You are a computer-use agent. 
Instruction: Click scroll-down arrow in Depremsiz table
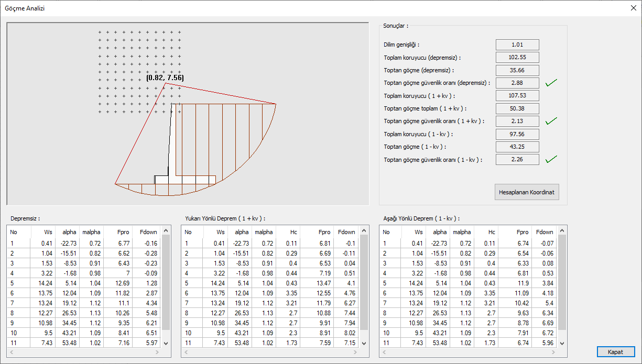[166, 343]
